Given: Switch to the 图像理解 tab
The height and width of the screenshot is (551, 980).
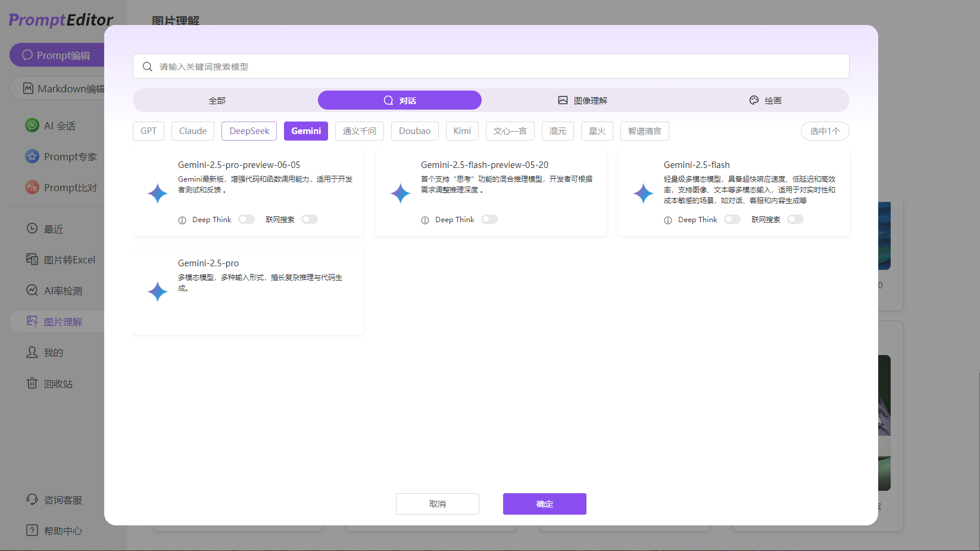Looking at the screenshot, I should point(582,100).
